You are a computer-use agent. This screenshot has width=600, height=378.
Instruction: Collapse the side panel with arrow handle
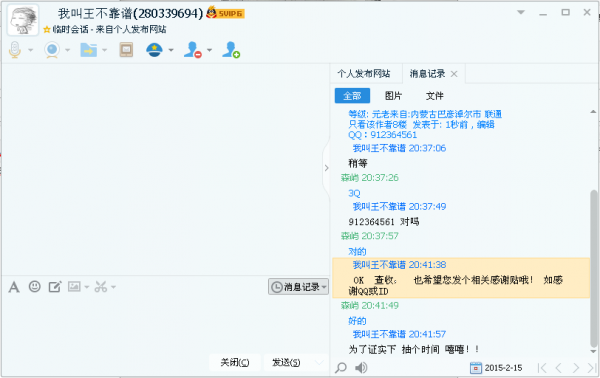tap(326, 168)
